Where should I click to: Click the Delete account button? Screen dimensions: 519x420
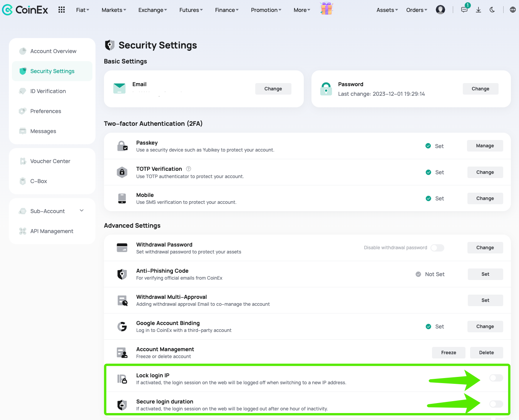click(487, 353)
